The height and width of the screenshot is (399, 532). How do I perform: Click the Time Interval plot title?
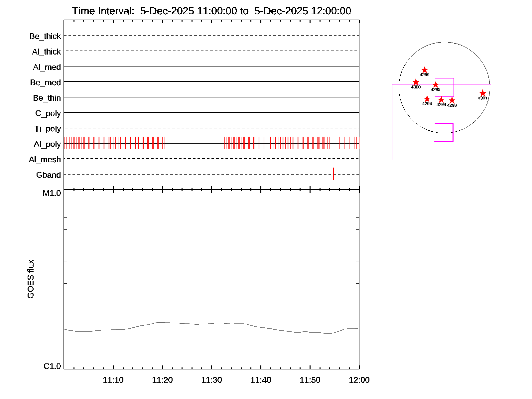[211, 11]
